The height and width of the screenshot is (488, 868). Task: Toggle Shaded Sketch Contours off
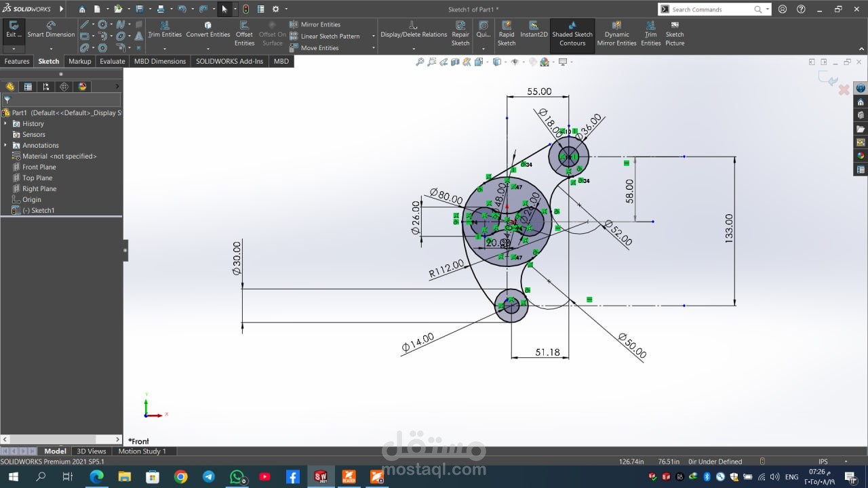(572, 34)
